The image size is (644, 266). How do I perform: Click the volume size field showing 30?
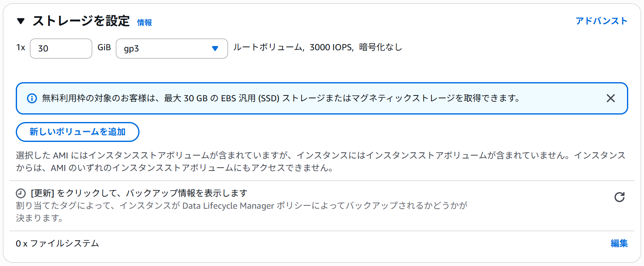click(x=61, y=49)
